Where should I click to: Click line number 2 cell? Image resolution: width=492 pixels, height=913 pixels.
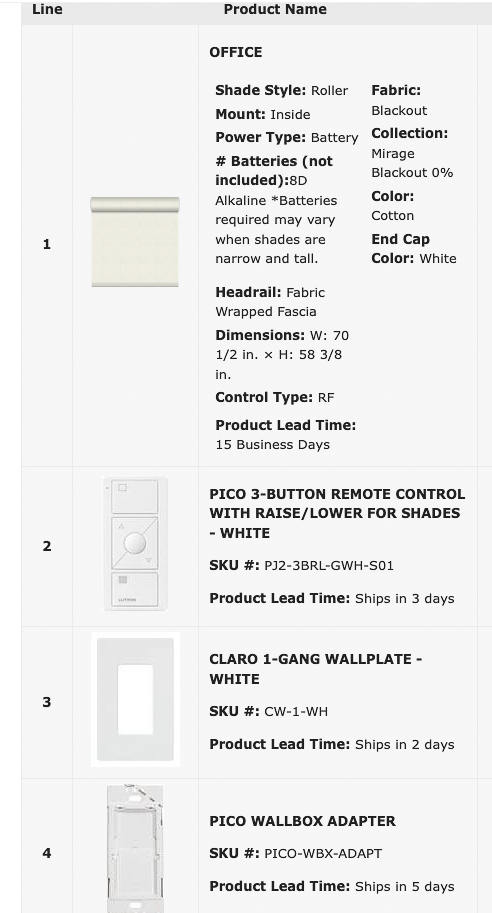[47, 546]
